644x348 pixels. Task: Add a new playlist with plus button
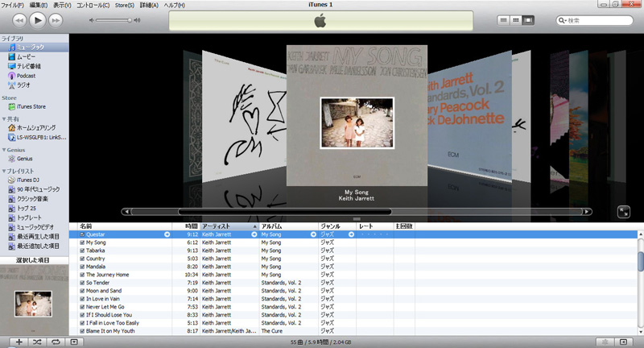point(19,342)
